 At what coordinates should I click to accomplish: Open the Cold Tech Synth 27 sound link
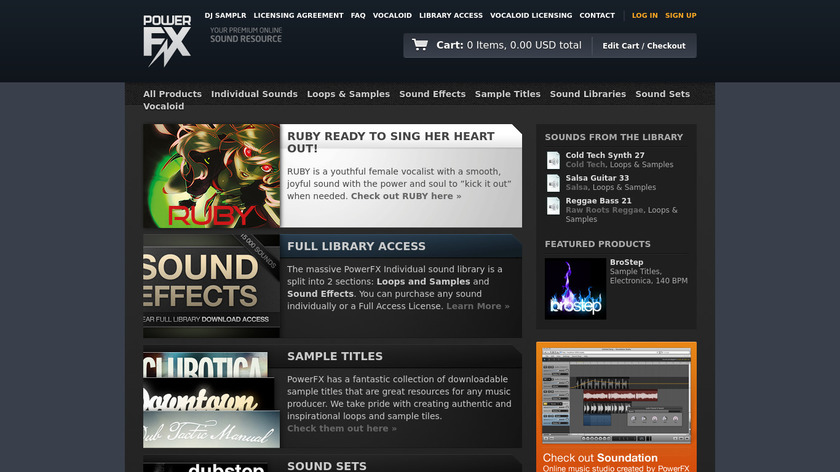click(605, 155)
